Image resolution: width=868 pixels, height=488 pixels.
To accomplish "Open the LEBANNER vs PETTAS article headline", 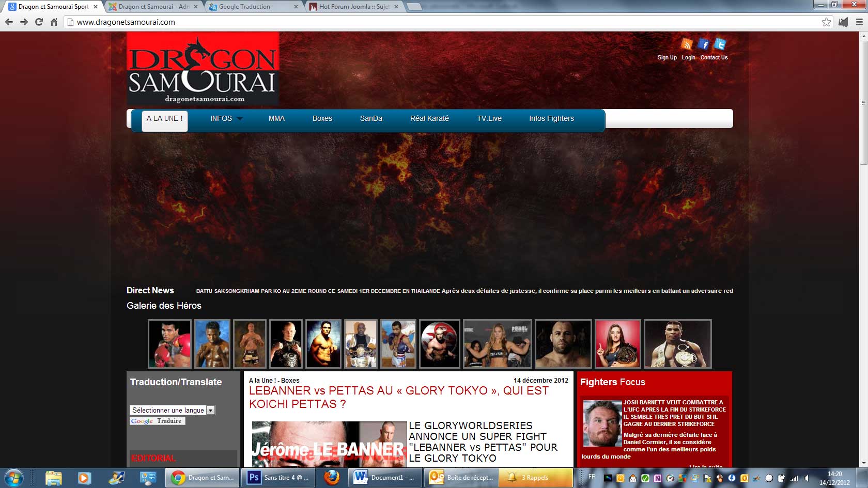I will pos(399,398).
